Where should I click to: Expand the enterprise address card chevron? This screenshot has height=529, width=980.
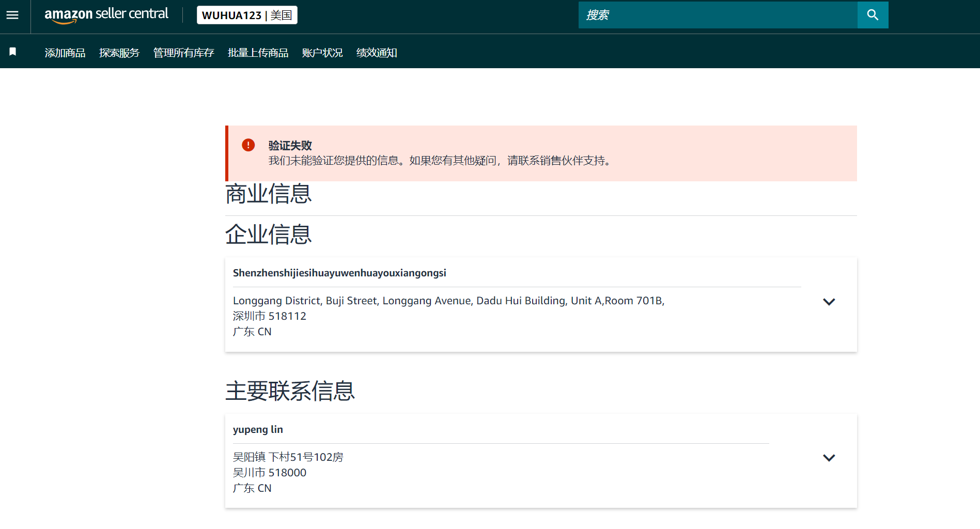coord(829,302)
